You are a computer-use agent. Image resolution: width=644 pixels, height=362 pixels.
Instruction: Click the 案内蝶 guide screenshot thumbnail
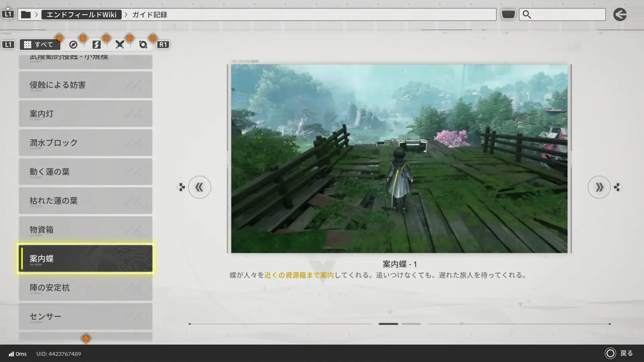(x=399, y=159)
